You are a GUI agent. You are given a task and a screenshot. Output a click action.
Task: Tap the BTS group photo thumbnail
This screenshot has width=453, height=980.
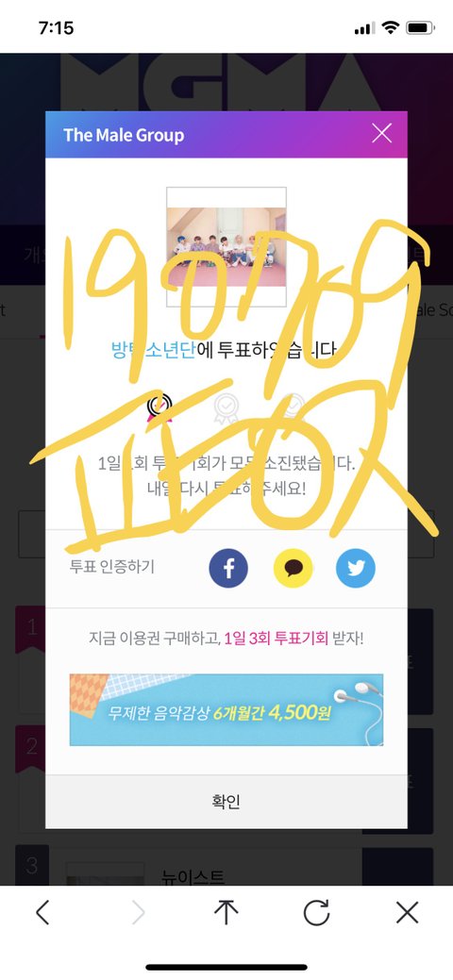[226, 247]
